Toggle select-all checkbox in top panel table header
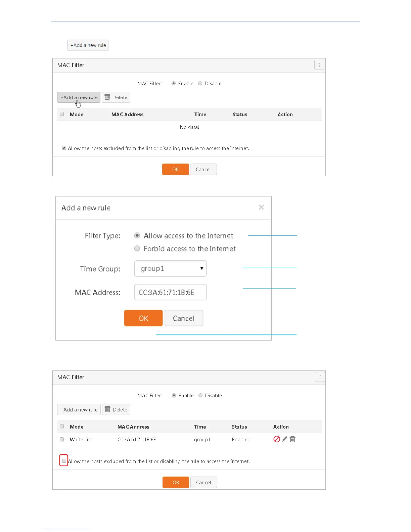Image resolution: width=411 pixels, height=532 pixels. pyautogui.click(x=62, y=114)
